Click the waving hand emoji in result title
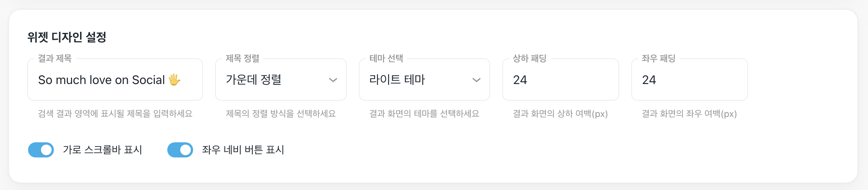 click(174, 79)
